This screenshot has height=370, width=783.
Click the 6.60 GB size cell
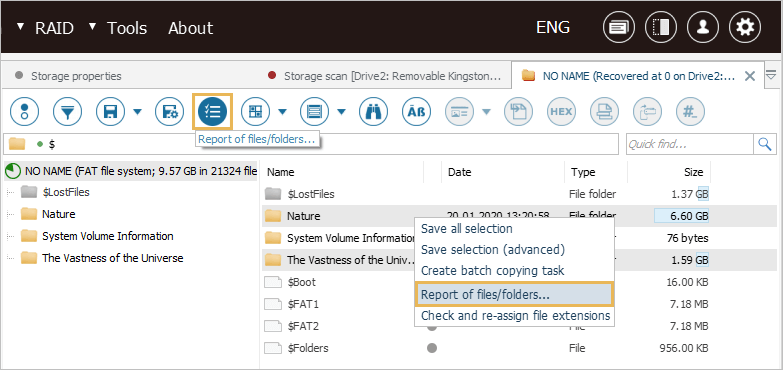(681, 216)
